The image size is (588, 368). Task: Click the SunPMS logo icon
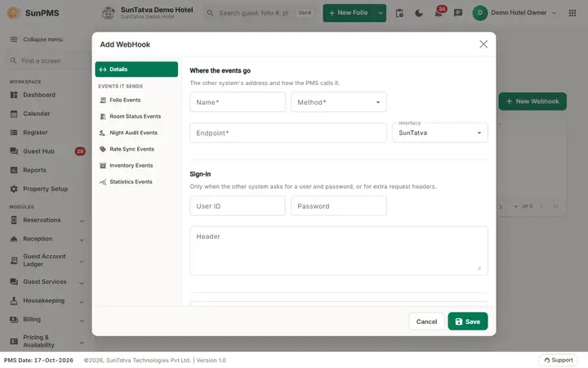point(14,13)
